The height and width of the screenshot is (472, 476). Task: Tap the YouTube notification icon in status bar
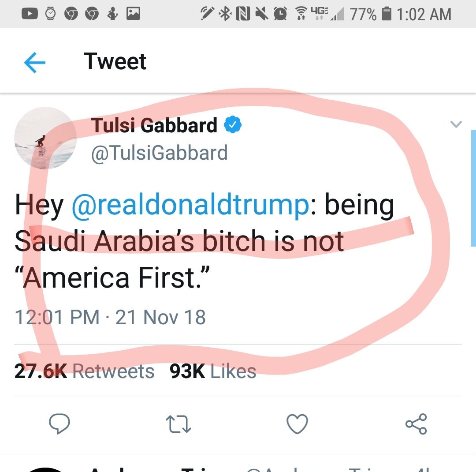[30, 14]
